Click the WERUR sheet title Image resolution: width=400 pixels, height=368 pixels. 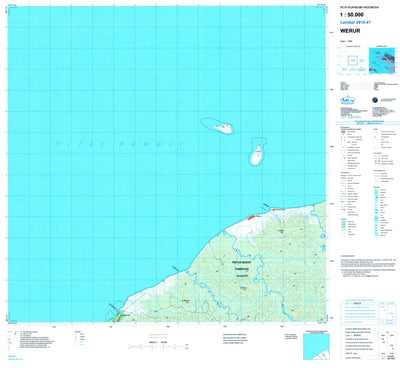[350, 31]
